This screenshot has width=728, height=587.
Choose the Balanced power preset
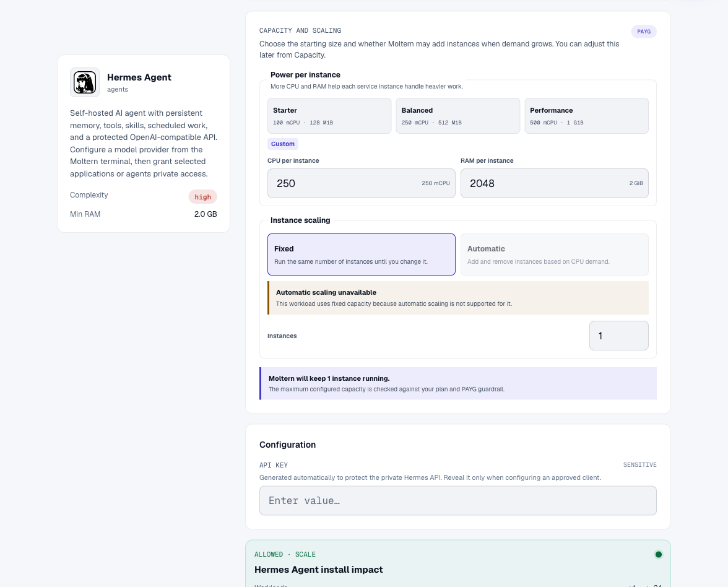pyautogui.click(x=458, y=116)
